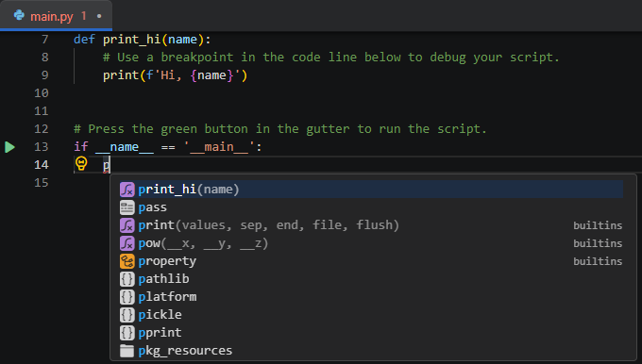The width and height of the screenshot is (642, 364).
Task: Click the Python logo on main.py tab
Action: [19, 15]
